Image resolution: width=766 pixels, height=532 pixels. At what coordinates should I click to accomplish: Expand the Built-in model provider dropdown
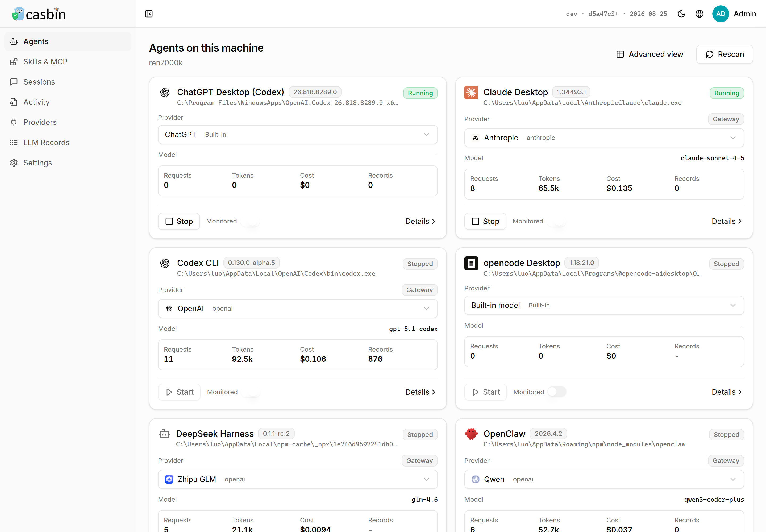(604, 305)
